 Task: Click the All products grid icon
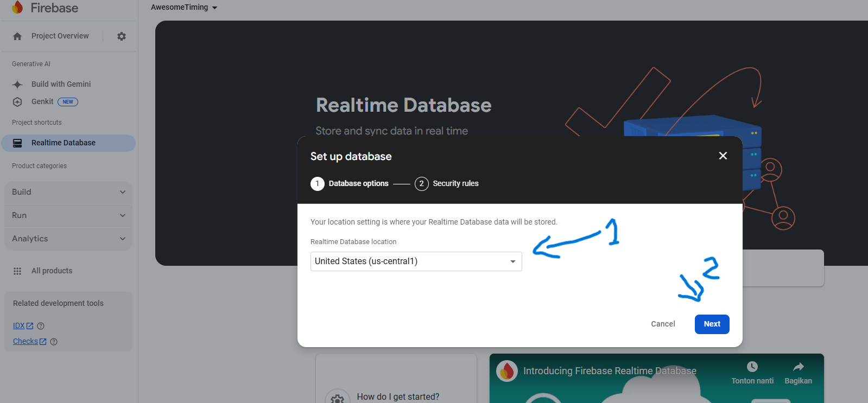point(17,271)
